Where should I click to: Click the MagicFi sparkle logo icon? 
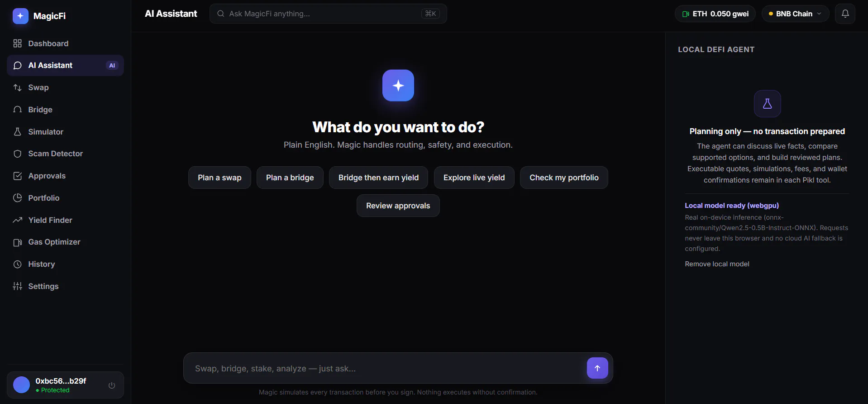click(x=20, y=16)
